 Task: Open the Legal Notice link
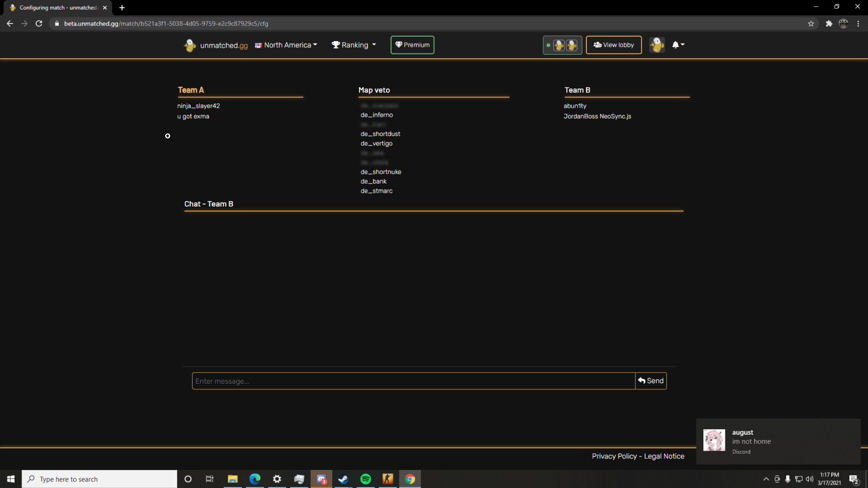coord(664,456)
